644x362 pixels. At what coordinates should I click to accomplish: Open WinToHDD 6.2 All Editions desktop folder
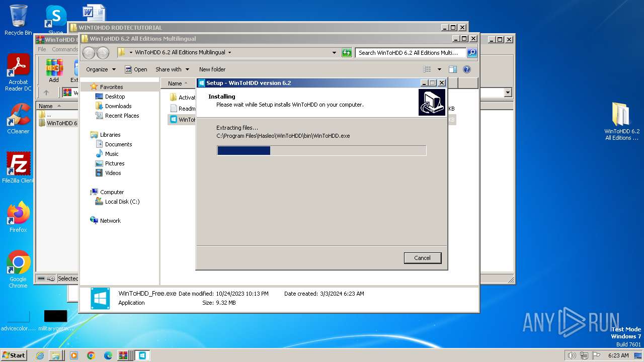point(622,121)
